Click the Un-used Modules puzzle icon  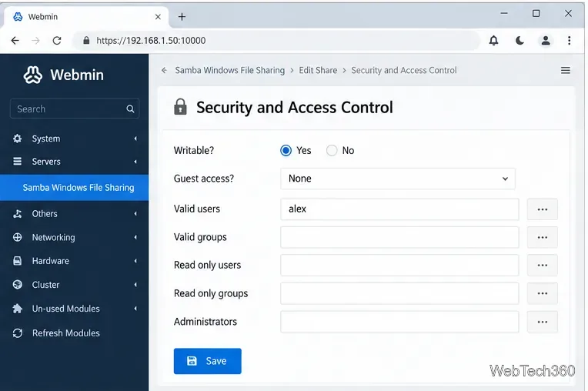[17, 309]
